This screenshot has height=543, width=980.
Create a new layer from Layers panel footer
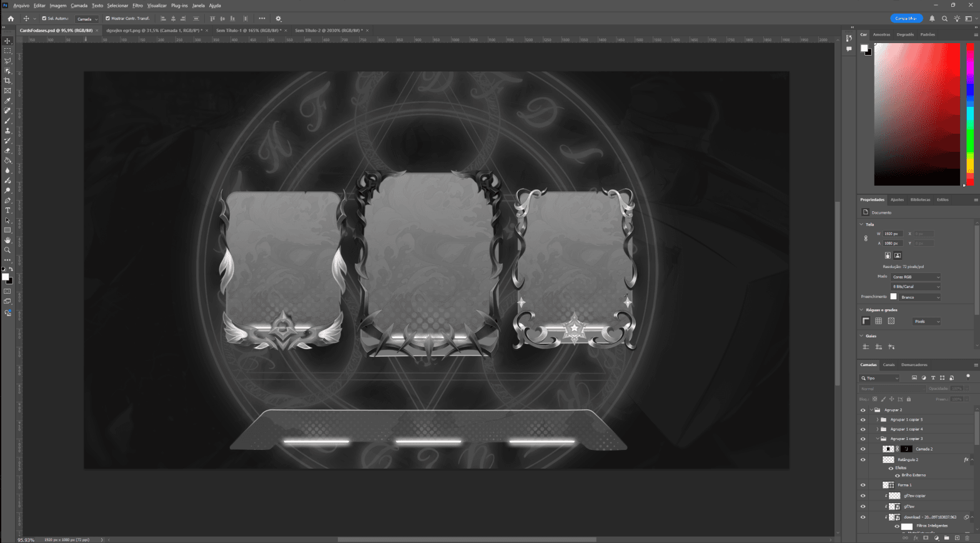(x=957, y=538)
